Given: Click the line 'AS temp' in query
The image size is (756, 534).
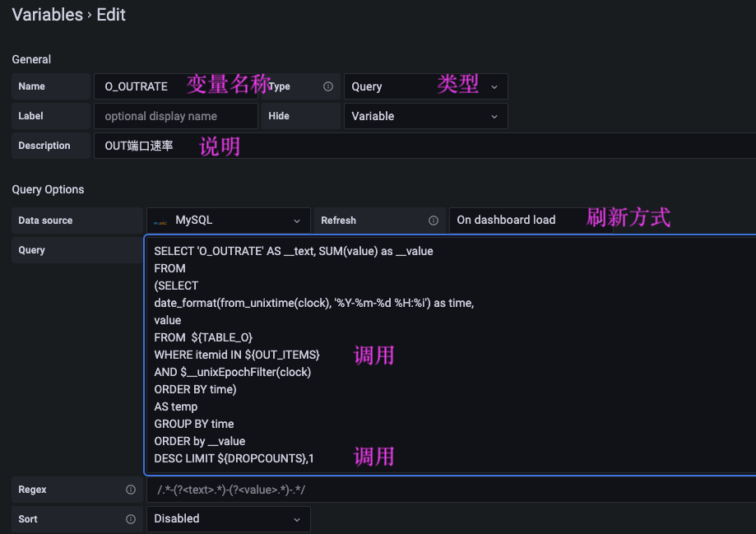Looking at the screenshot, I should [176, 406].
